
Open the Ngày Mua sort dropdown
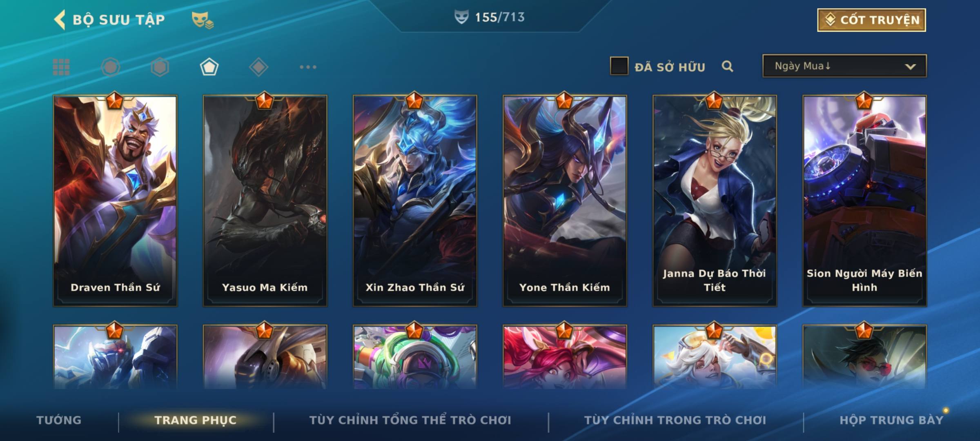(x=844, y=66)
